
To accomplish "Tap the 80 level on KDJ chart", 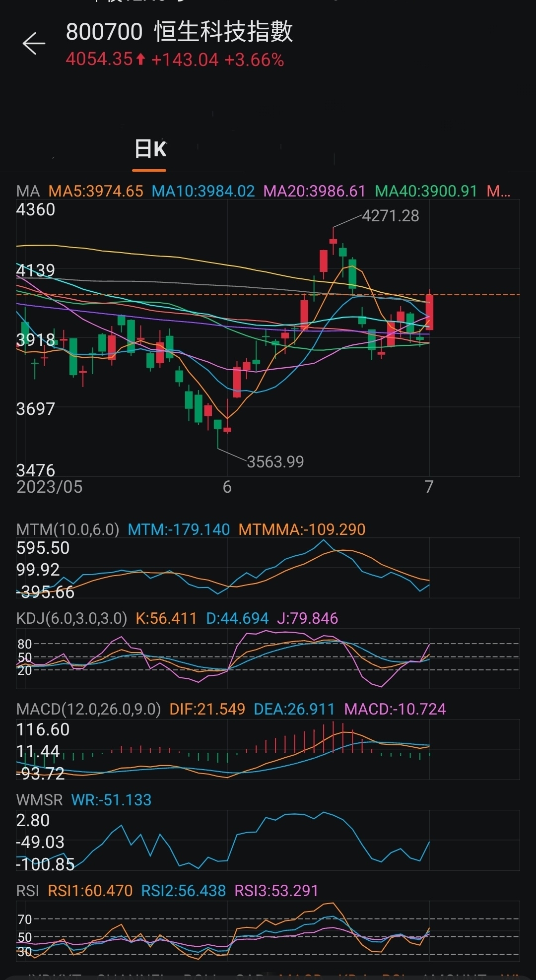I will (x=24, y=644).
